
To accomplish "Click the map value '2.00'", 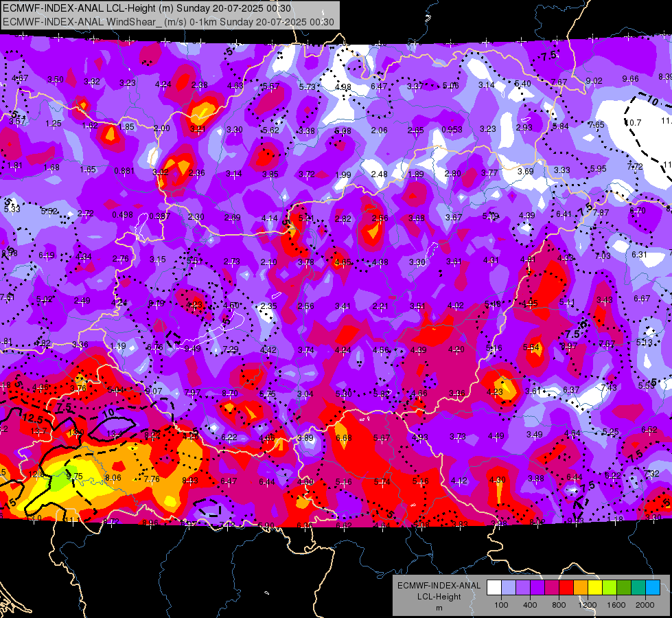I will pos(161,128).
